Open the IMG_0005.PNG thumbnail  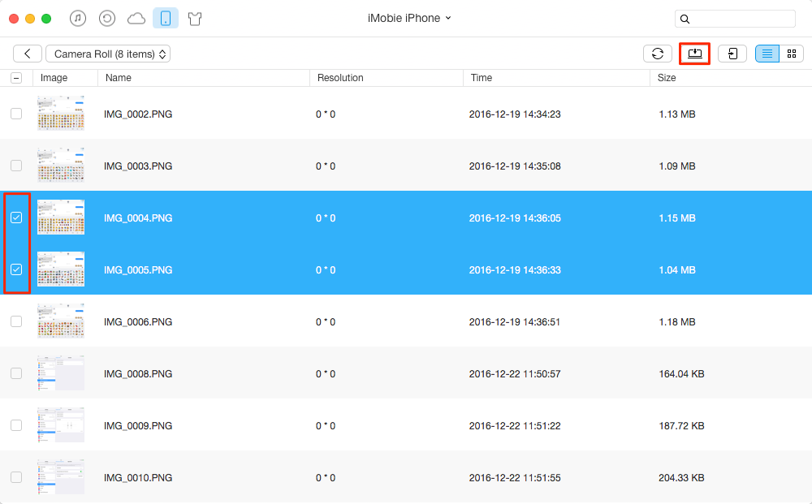[61, 269]
